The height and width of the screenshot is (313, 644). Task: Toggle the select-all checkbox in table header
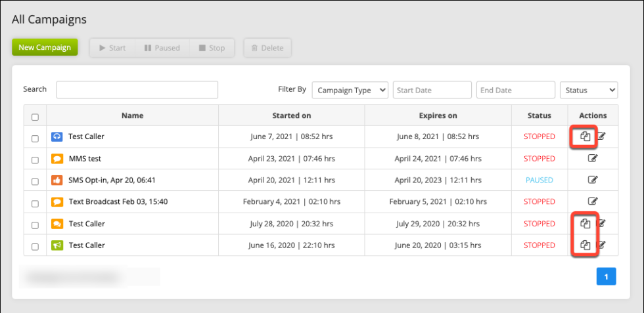[x=35, y=117]
